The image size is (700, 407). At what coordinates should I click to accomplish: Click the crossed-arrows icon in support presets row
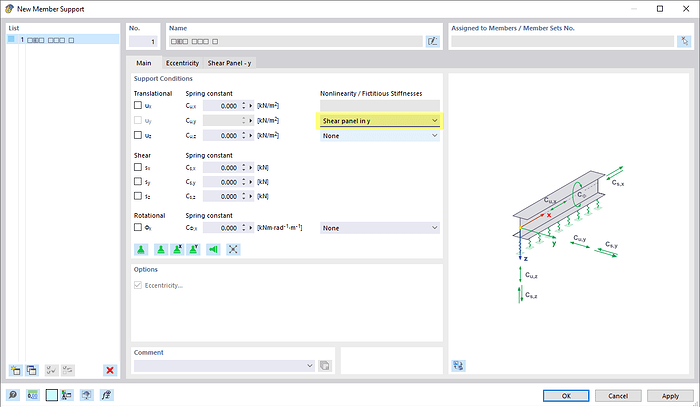click(233, 249)
